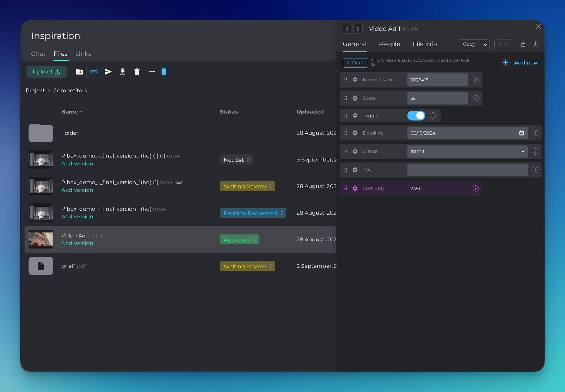
Task: Click the Done checkmark button
Action: click(x=355, y=62)
